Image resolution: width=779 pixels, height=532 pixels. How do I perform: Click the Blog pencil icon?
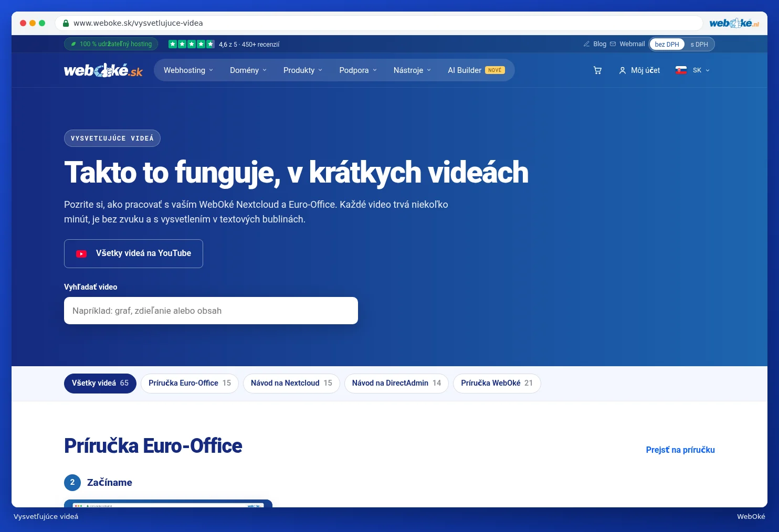586,44
